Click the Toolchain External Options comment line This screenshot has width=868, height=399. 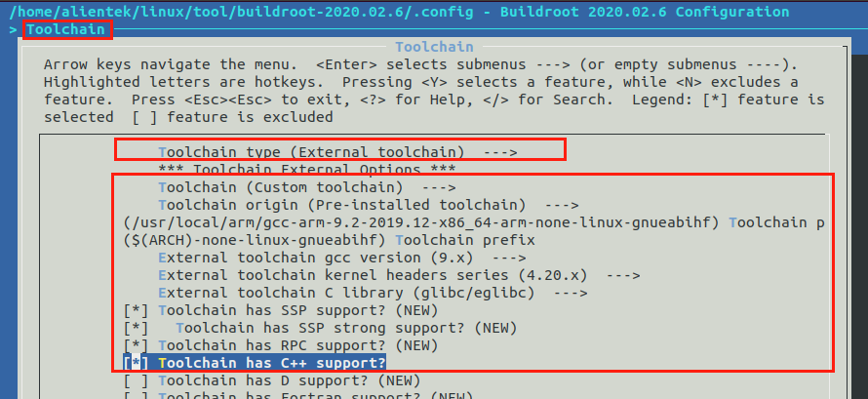[x=306, y=169]
